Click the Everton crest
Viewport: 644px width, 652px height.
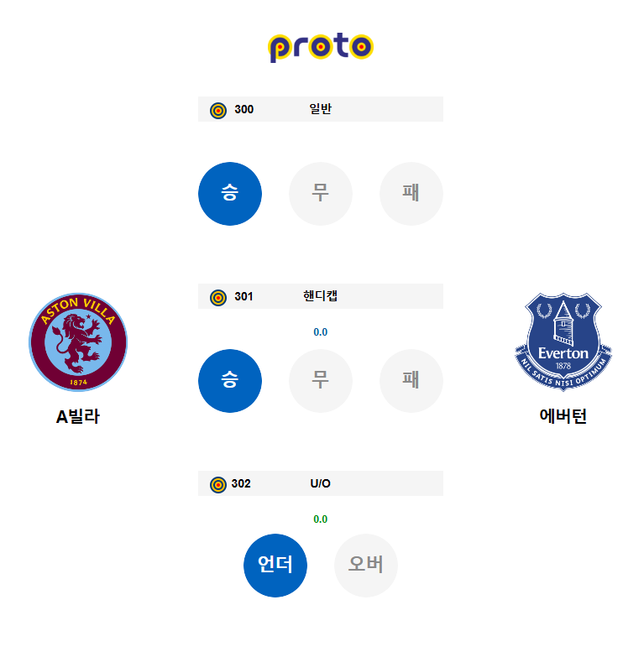pos(563,342)
